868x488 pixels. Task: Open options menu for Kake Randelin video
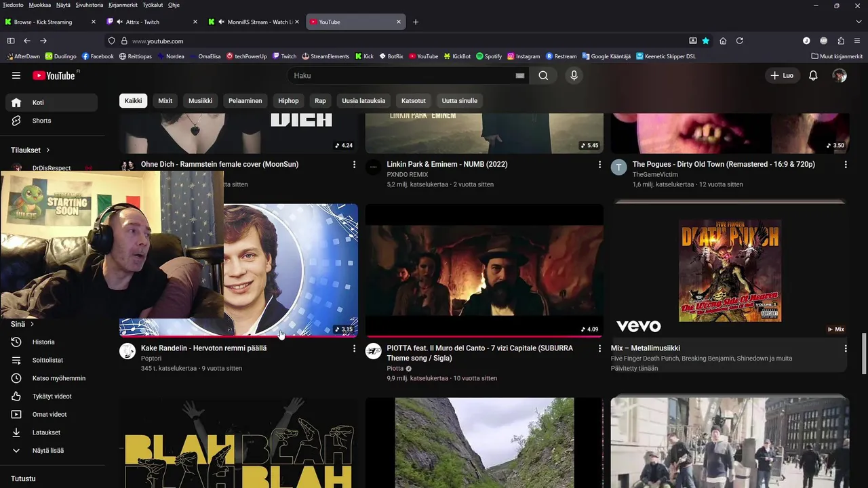pyautogui.click(x=354, y=348)
